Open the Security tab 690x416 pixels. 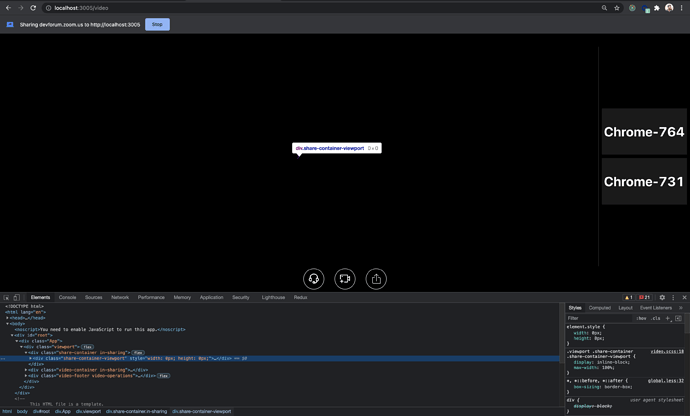tap(241, 298)
